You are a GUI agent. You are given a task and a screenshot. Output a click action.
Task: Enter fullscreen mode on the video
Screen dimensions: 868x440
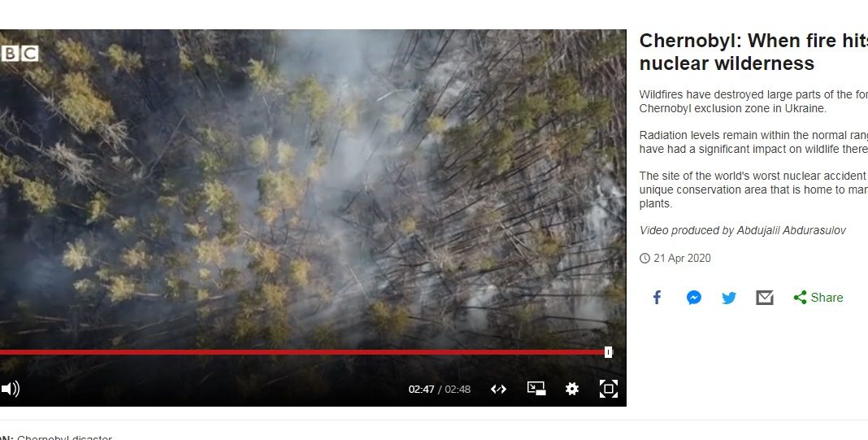tap(609, 389)
